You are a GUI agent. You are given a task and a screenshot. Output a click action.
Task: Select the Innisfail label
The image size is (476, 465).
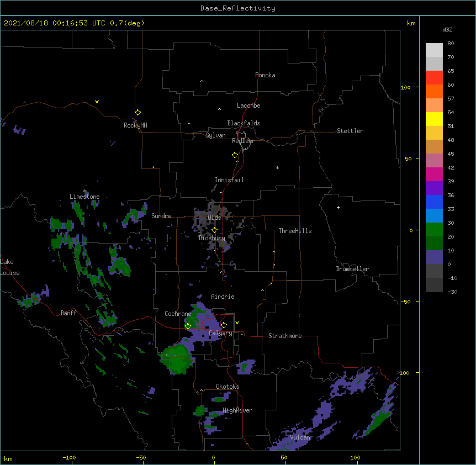click(x=229, y=180)
